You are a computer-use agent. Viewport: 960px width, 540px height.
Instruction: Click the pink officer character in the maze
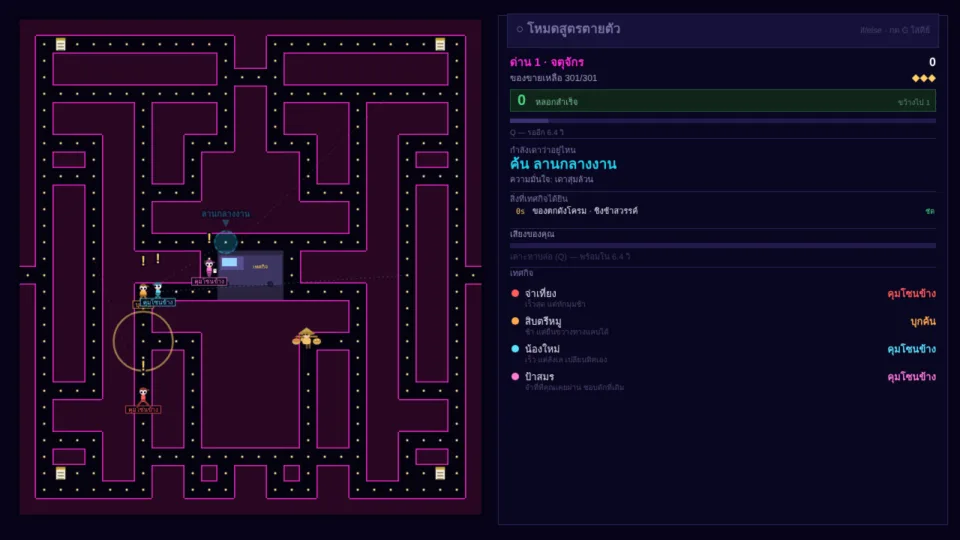209,268
